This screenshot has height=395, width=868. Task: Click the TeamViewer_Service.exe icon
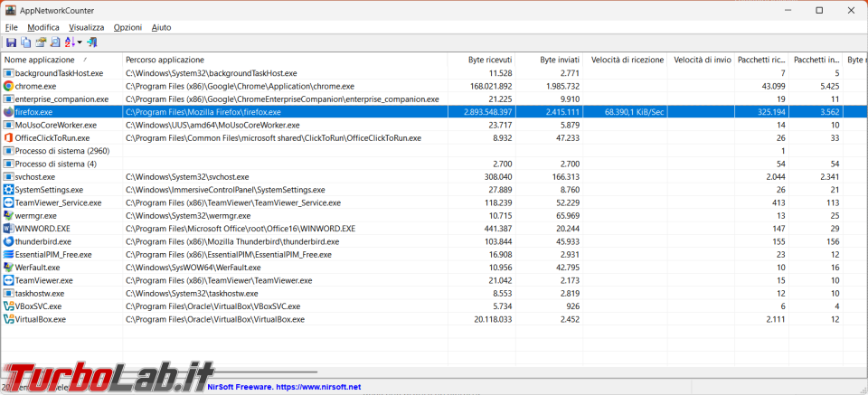(8, 202)
